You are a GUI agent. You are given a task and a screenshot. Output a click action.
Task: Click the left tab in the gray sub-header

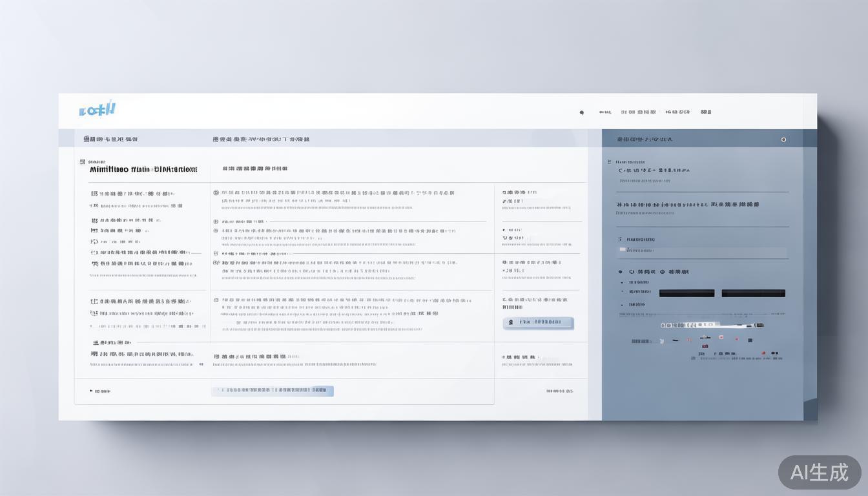(110, 139)
